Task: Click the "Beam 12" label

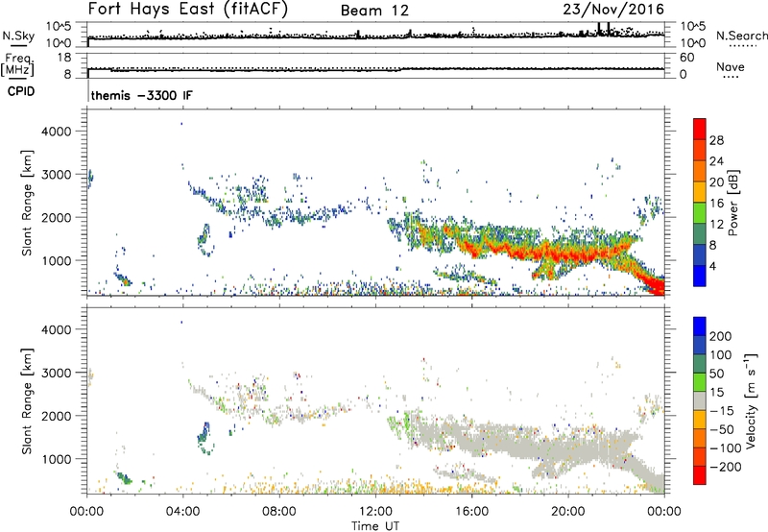Action: (x=374, y=11)
